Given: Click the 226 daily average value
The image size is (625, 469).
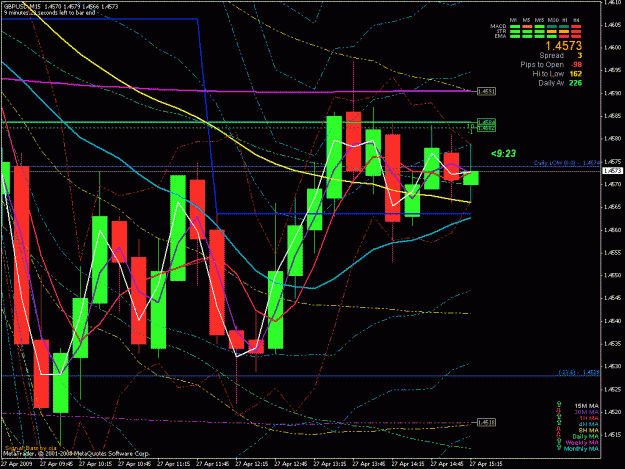Looking at the screenshot, I should point(576,83).
